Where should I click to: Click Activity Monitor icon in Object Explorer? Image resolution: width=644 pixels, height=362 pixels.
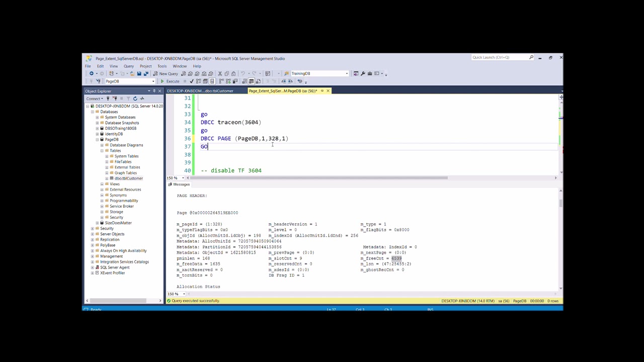pyautogui.click(x=142, y=99)
